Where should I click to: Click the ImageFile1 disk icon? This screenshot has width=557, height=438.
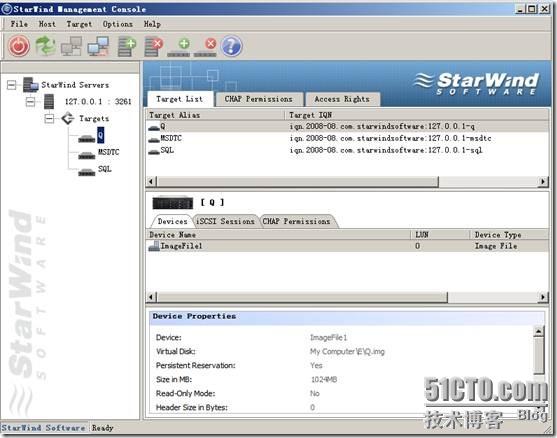click(154, 246)
